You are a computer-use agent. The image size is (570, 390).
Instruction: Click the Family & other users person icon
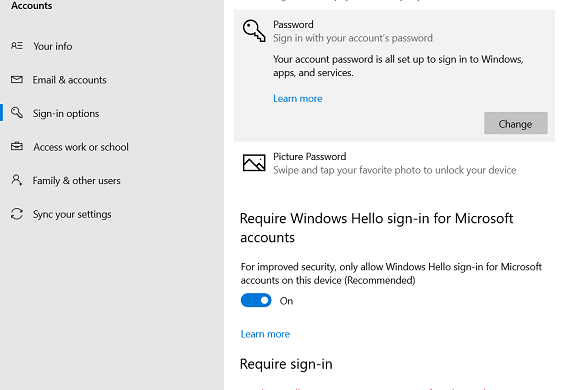17,180
